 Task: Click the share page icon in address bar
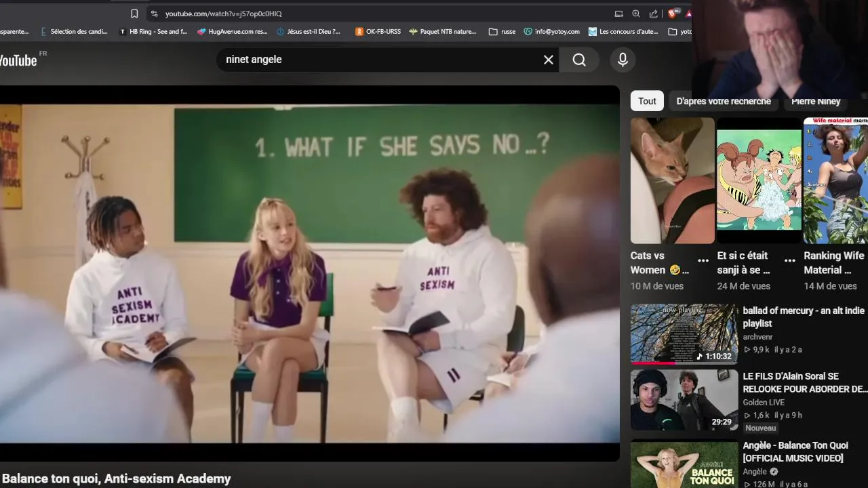[x=654, y=14]
